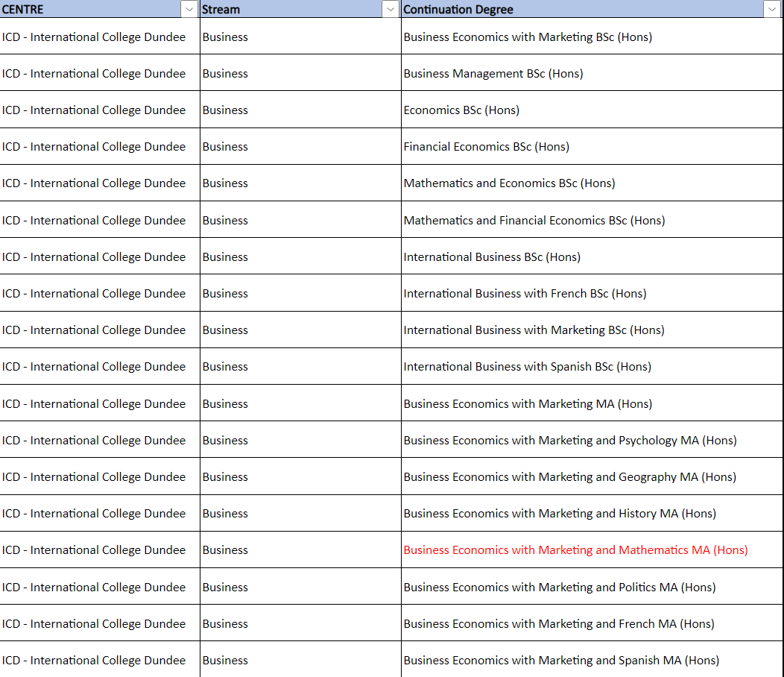Select the Stream header cell
Screen dimensions: 784x677
coord(300,9)
